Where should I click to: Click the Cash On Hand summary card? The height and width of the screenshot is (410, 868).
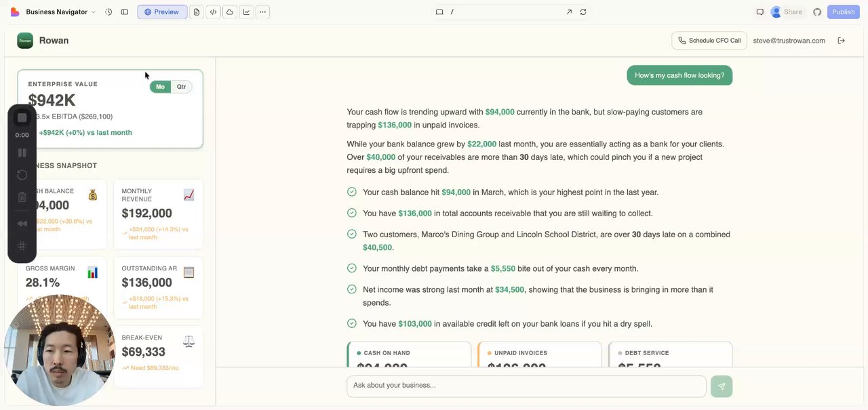tap(409, 354)
